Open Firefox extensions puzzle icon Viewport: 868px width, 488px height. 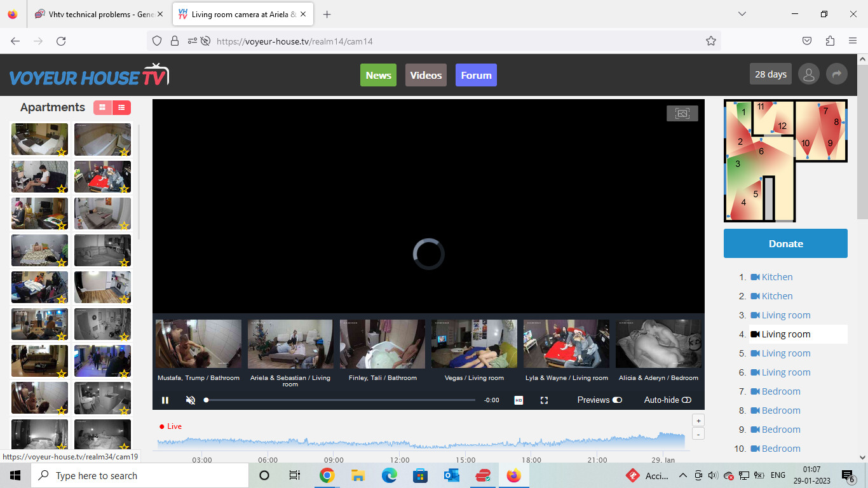tap(830, 41)
